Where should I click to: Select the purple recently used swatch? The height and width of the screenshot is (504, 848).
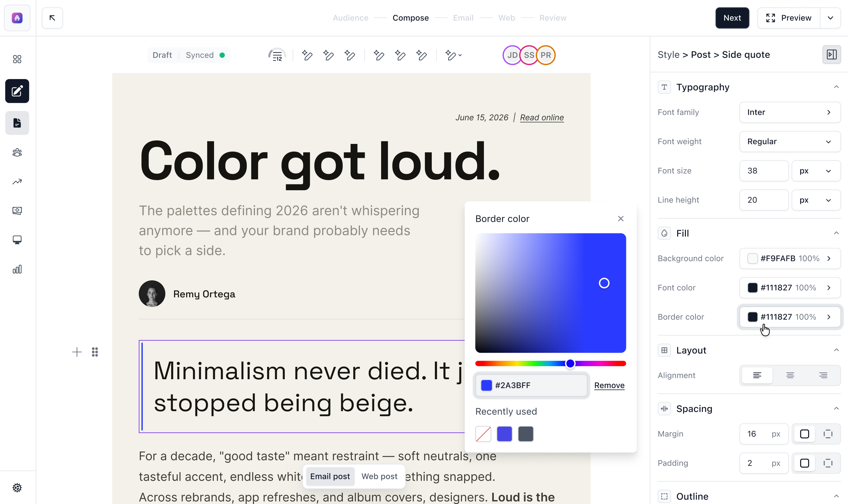[504, 434]
